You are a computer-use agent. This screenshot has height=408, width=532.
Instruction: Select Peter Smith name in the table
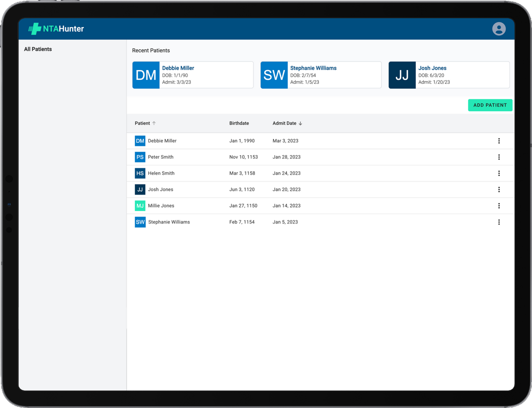coord(161,157)
